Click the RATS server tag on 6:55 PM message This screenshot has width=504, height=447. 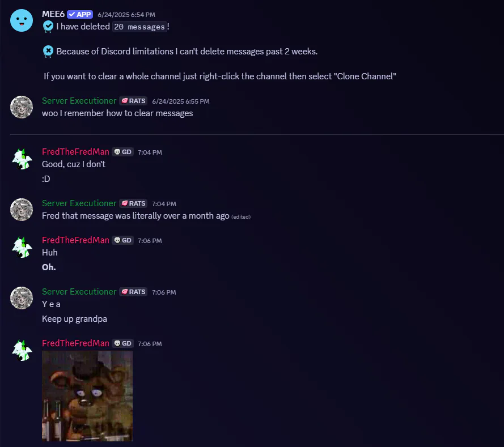pos(133,101)
